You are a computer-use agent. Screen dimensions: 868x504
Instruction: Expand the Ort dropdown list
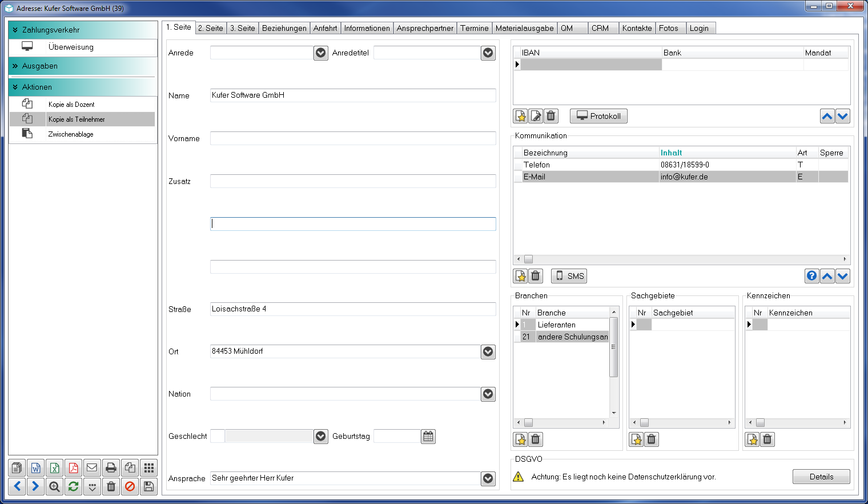(x=488, y=351)
